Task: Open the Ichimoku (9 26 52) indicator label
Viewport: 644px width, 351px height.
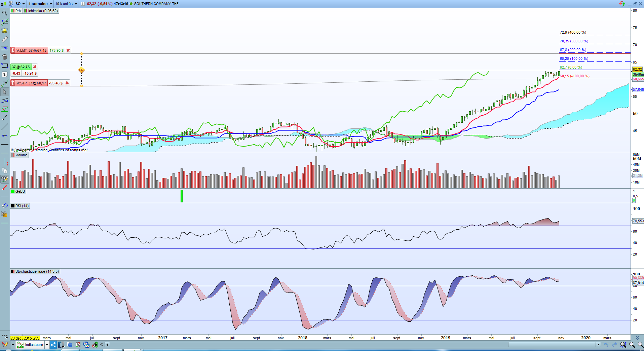Action: tap(41, 11)
